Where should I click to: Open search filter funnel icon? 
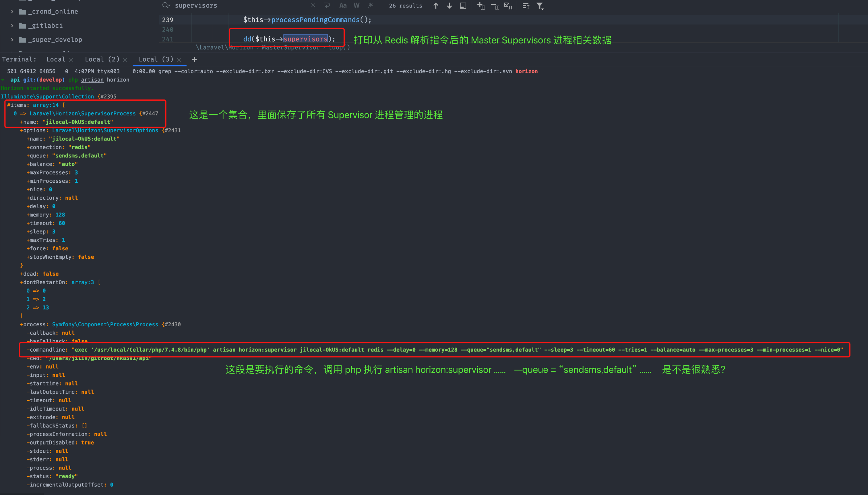[x=540, y=6]
